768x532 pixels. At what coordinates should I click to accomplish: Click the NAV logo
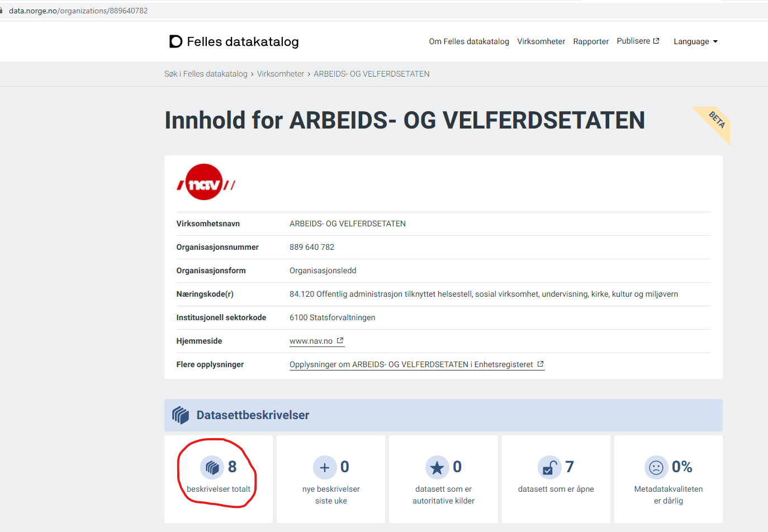pyautogui.click(x=205, y=182)
